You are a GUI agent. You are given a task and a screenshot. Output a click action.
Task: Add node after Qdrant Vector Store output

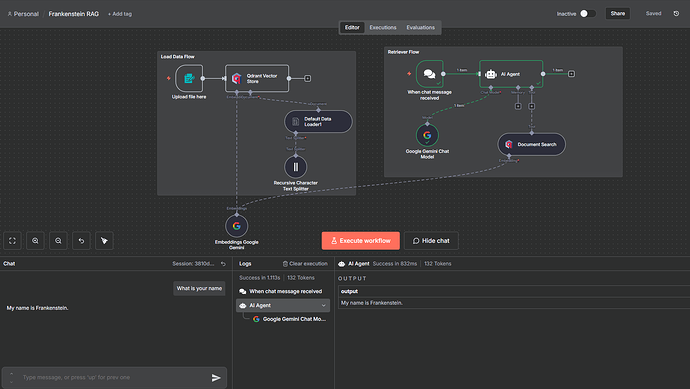coord(308,78)
